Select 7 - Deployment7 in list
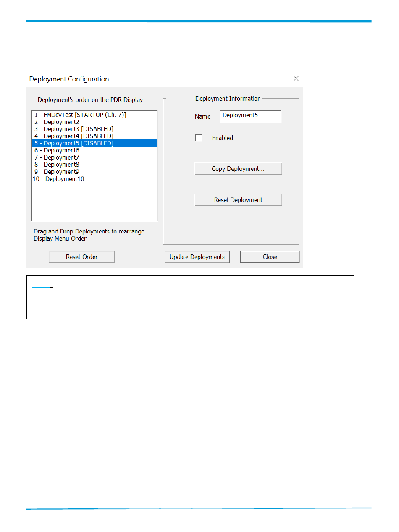The image size is (399, 532). click(94, 157)
